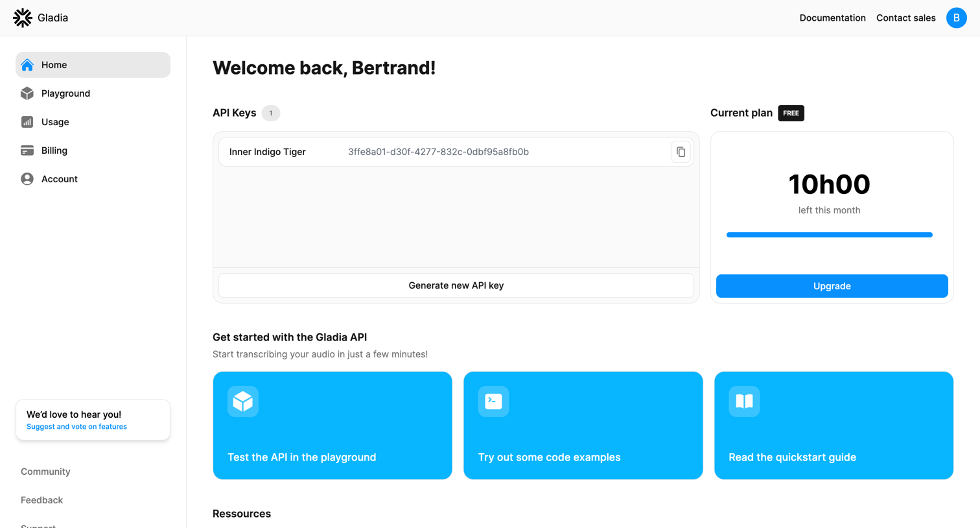Open the user avatar B menu
This screenshot has height=528, width=980.
click(x=956, y=18)
